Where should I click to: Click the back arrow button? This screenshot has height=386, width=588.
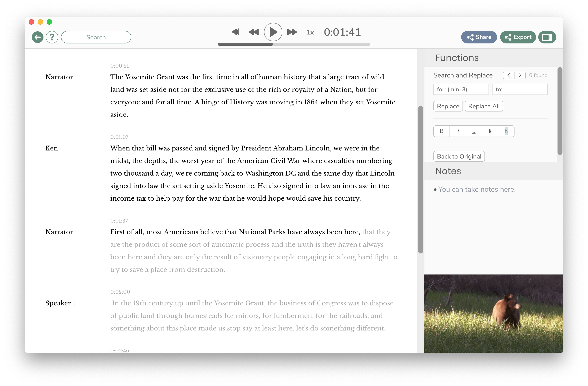click(x=38, y=37)
